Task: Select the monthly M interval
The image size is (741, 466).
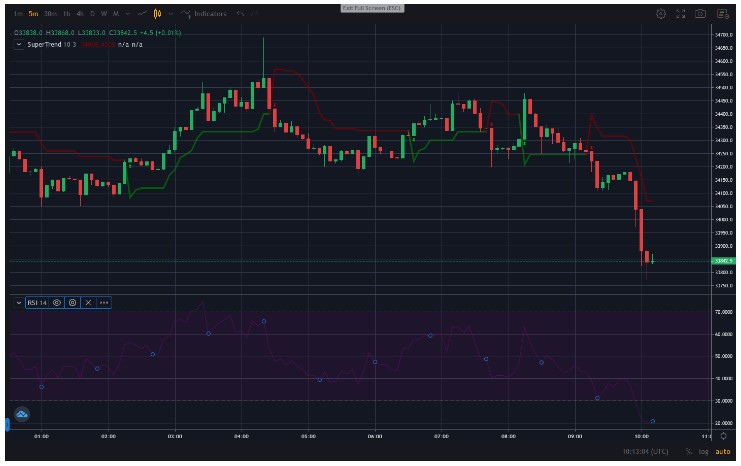Action: [116, 14]
